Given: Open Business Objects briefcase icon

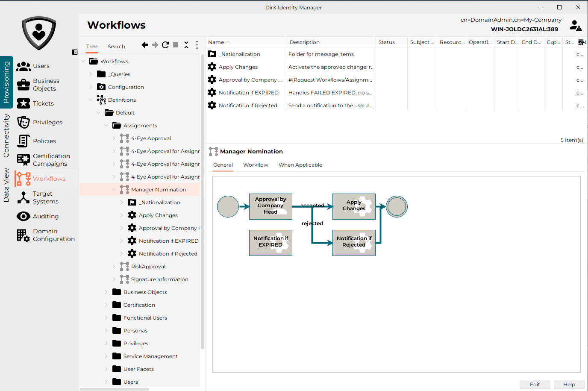Looking at the screenshot, I should pos(23,85).
